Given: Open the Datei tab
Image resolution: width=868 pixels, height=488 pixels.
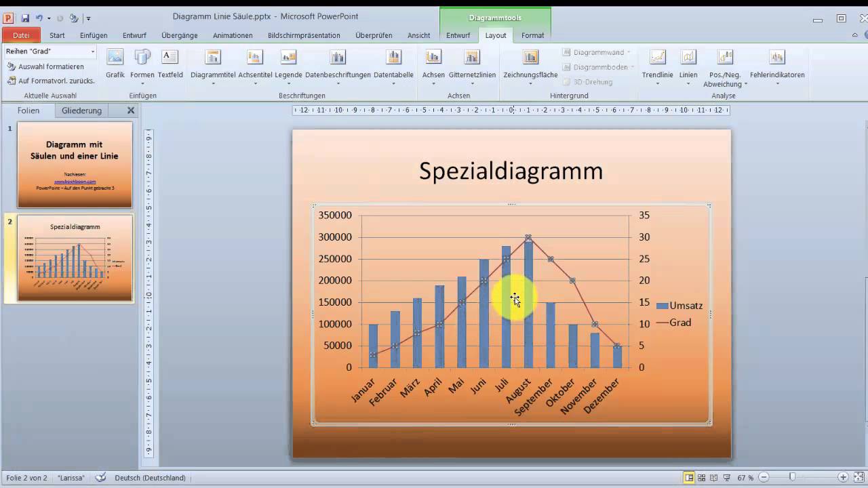Looking at the screenshot, I should [21, 35].
